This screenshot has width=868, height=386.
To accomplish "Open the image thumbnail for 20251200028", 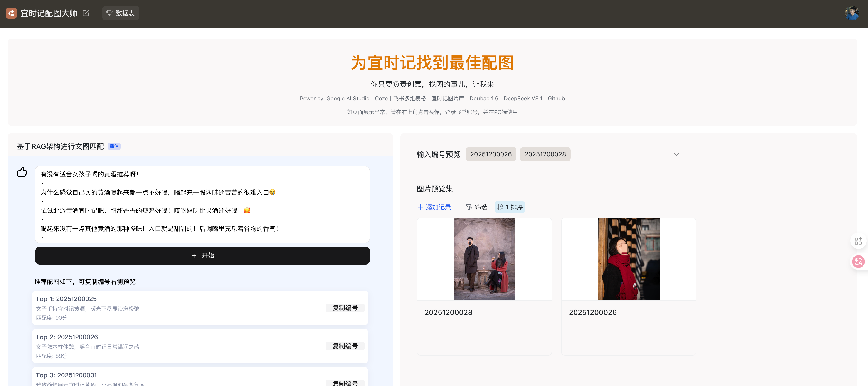I will (x=484, y=259).
